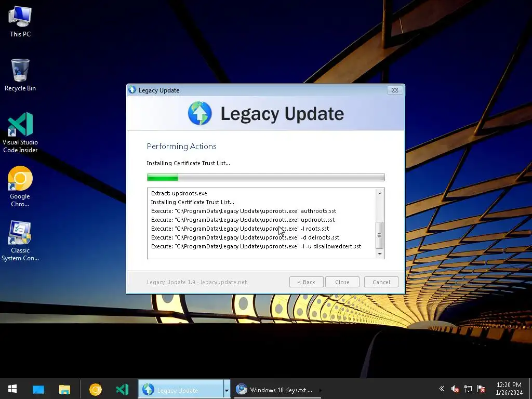Select log line ending with -l roots.sst
The width and height of the screenshot is (532, 399).
point(240,229)
